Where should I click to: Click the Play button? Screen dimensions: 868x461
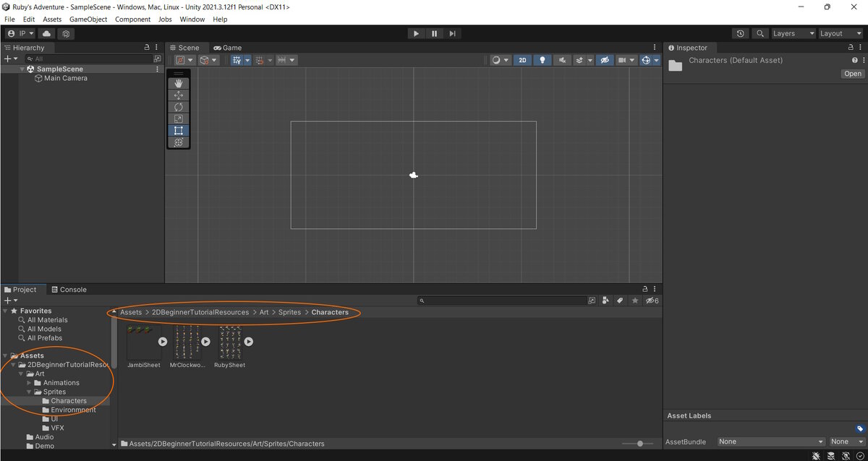(x=416, y=33)
